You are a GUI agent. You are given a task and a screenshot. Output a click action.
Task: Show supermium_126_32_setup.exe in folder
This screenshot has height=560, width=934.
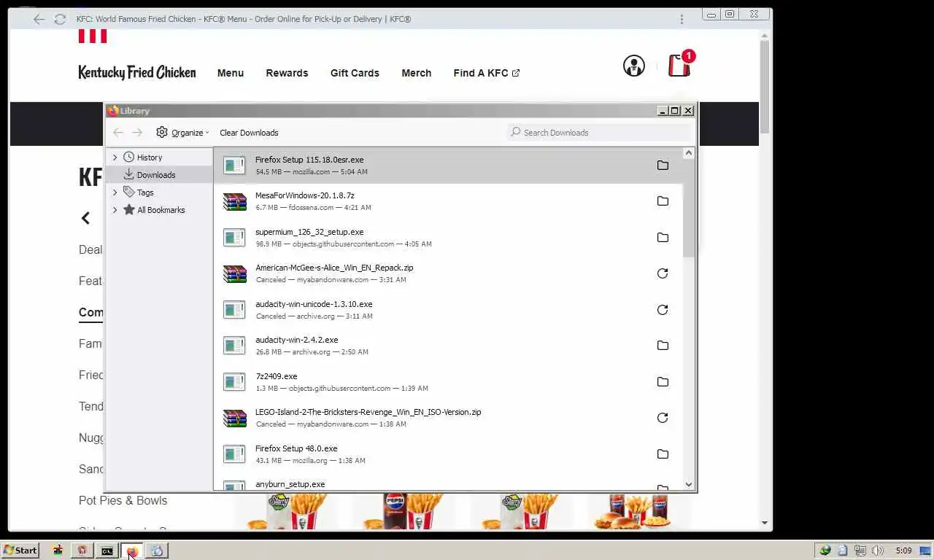click(x=663, y=238)
